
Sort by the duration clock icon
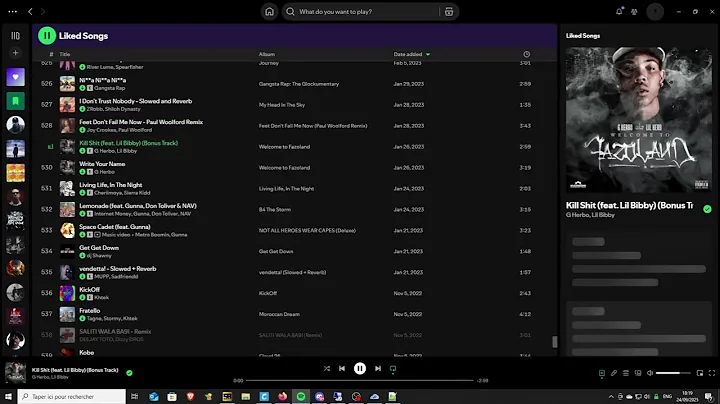click(x=527, y=54)
